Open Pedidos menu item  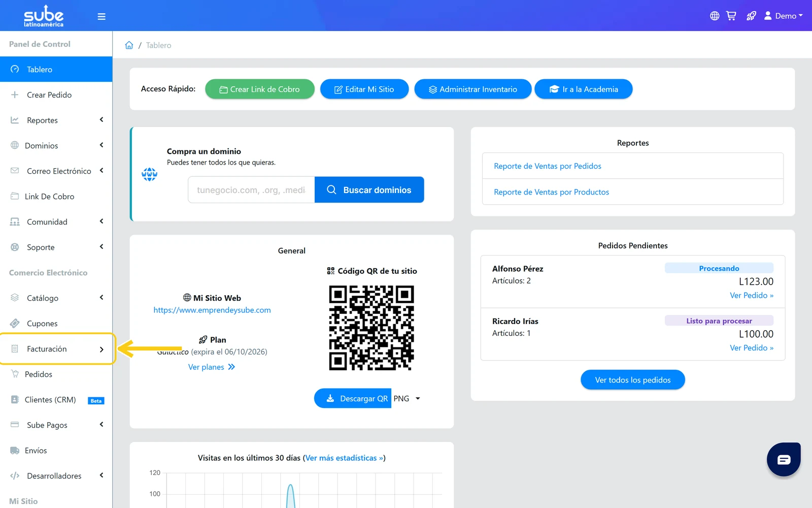coord(56,374)
